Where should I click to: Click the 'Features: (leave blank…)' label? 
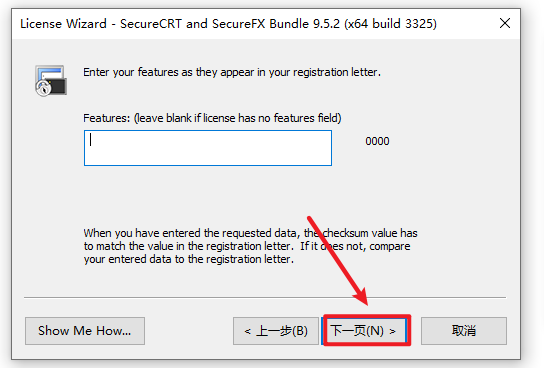pos(212,118)
